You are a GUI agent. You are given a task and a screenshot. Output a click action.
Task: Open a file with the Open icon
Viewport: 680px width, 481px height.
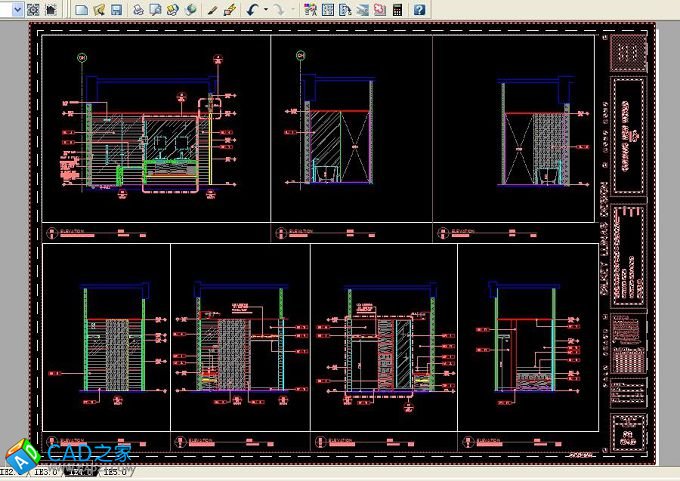[x=99, y=9]
